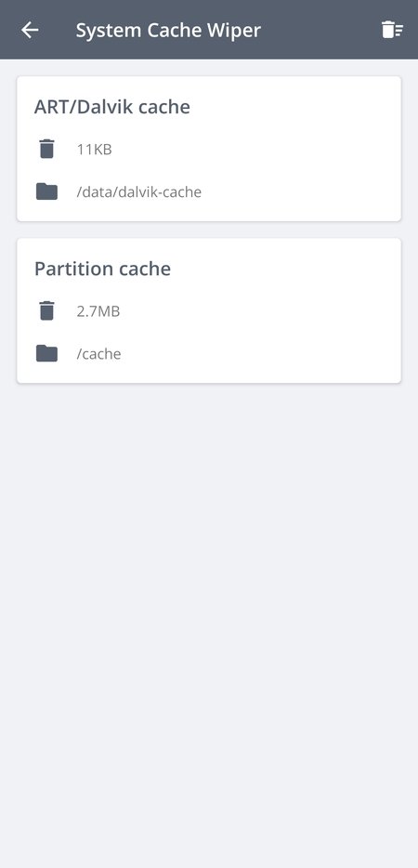
Task: Tap the 2.7MB size label
Action: coord(98,311)
